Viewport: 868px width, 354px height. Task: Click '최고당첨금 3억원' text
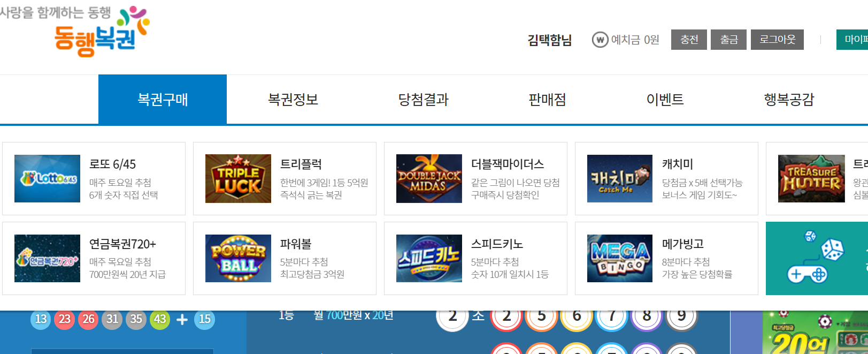tap(312, 274)
